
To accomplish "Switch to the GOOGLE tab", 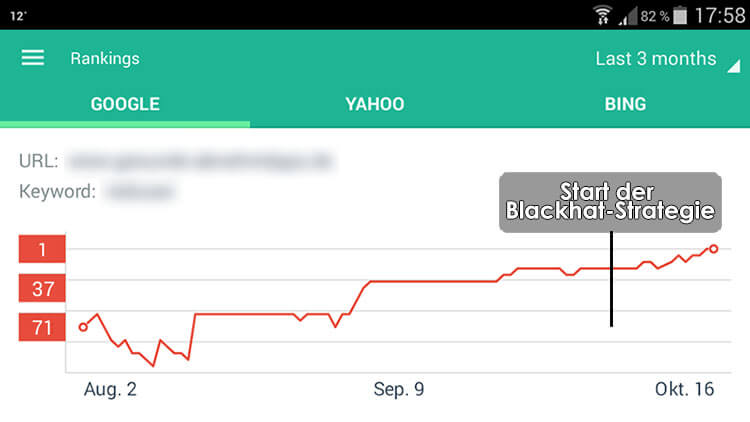I will [x=125, y=104].
